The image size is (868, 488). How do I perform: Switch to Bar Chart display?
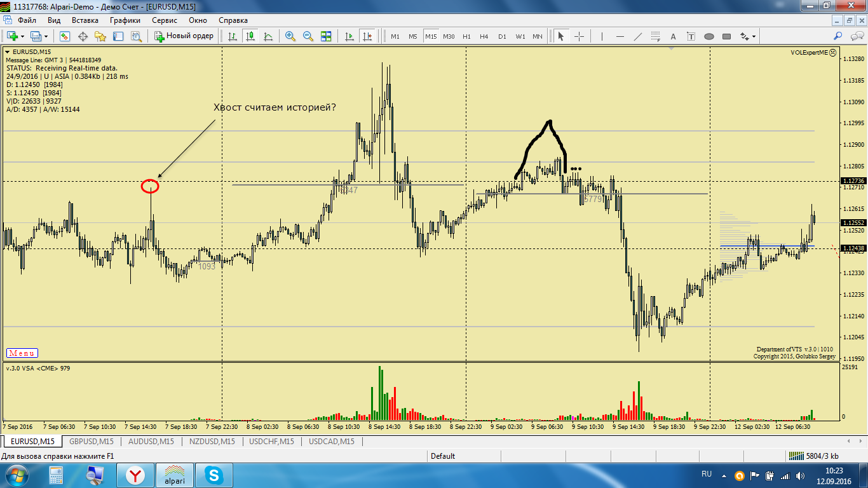pyautogui.click(x=233, y=36)
